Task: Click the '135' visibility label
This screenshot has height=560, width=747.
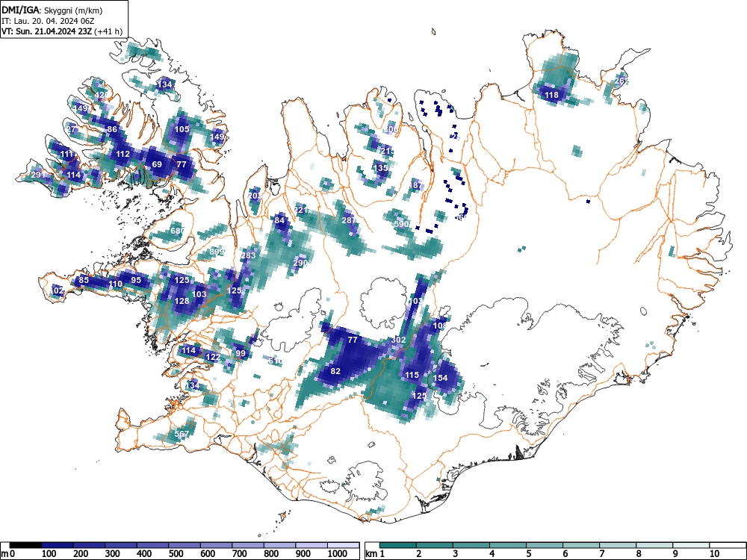Action: (x=381, y=168)
